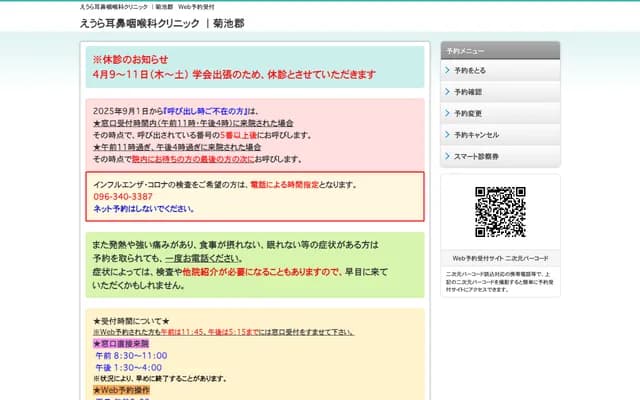Click the highlighted ★窓口直接来院 label
Image resolution: width=640 pixels, height=400 pixels.
click(120, 343)
